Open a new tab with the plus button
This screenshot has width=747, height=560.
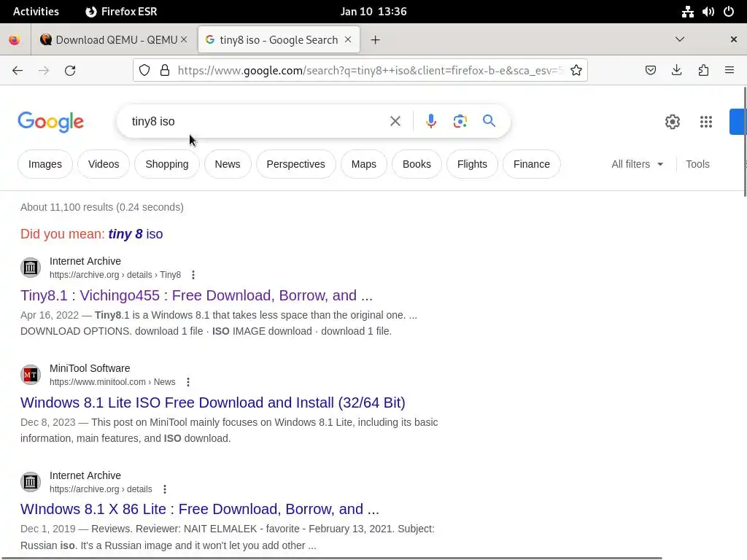[376, 40]
